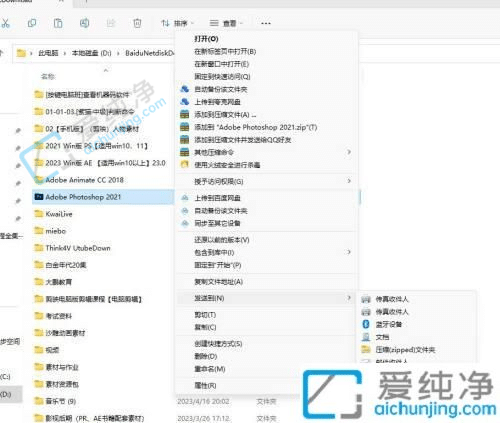Click BaiduNetdiskDownload in the breadcrumb
The height and width of the screenshot is (423, 500).
pos(150,53)
